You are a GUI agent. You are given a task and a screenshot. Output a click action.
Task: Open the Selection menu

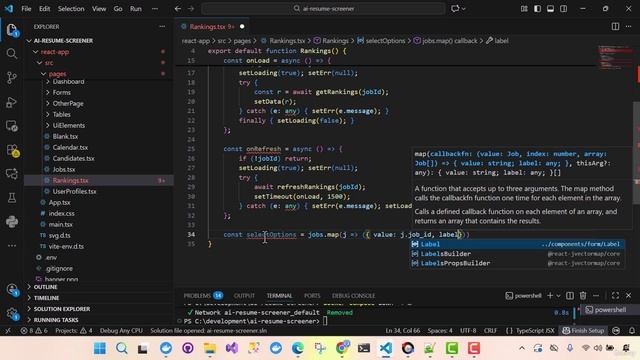click(71, 9)
